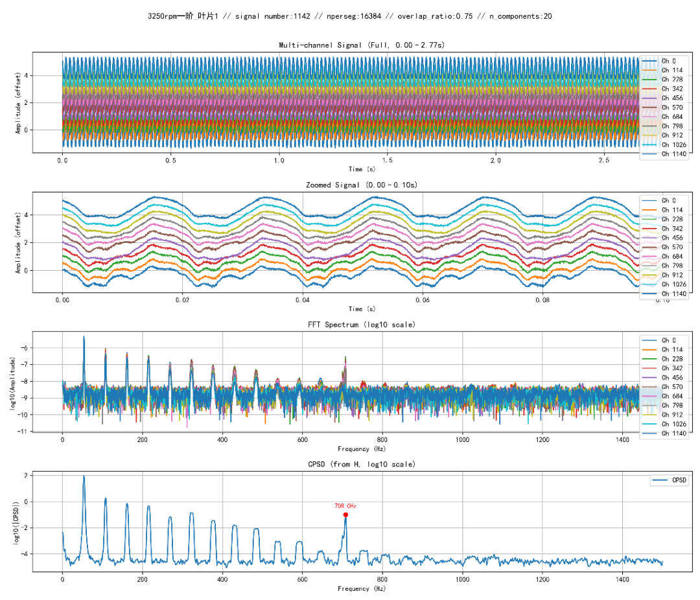Select the Multi-channel Signal plot title
The width and height of the screenshot is (700, 600).
click(x=362, y=45)
